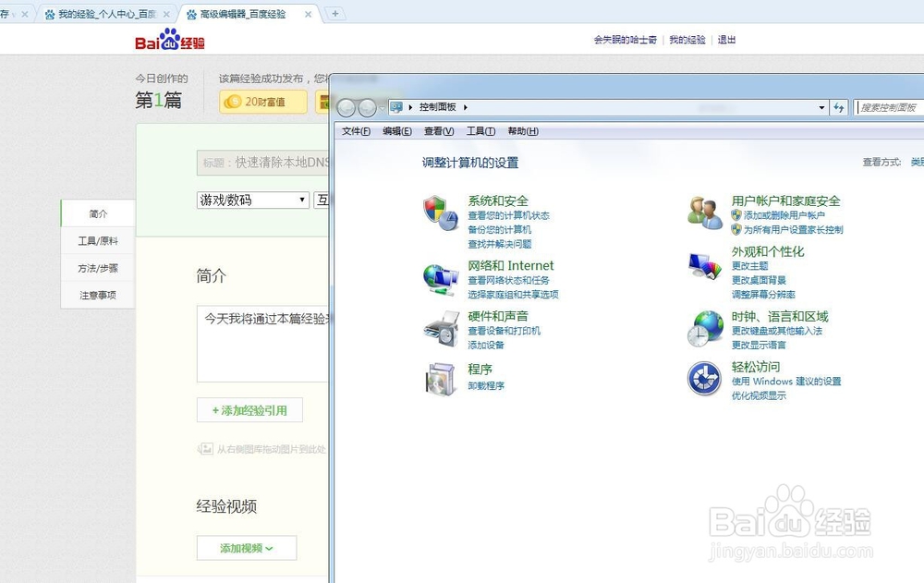The height and width of the screenshot is (583, 924).
Task: Log out via the 退出 link
Action: pos(726,41)
